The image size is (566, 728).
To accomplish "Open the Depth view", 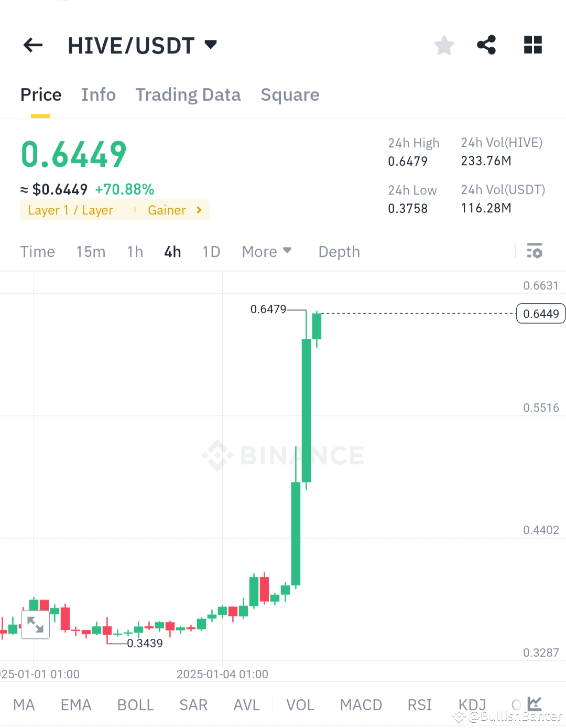I will pos(339,251).
